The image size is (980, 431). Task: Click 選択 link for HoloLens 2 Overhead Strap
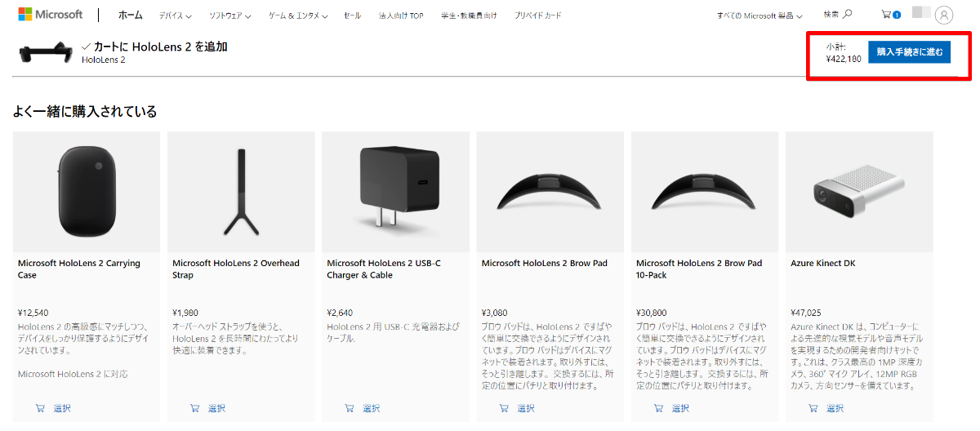coord(216,408)
